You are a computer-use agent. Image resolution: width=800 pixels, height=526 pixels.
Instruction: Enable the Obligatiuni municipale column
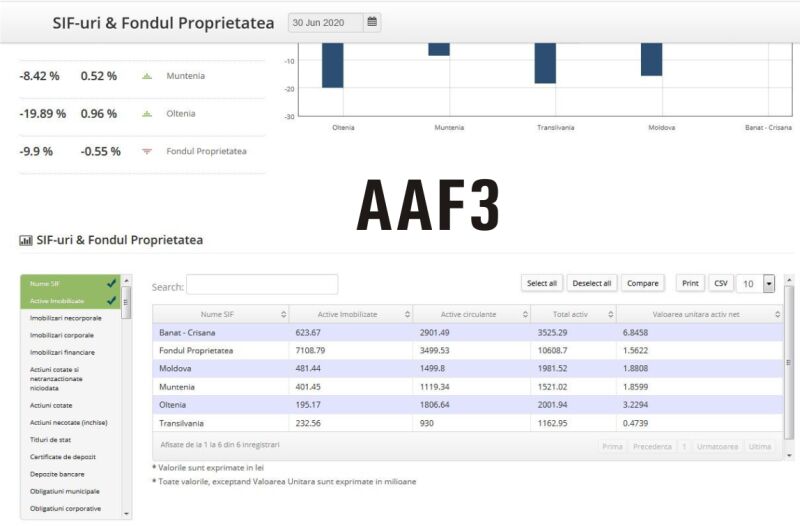pos(70,492)
